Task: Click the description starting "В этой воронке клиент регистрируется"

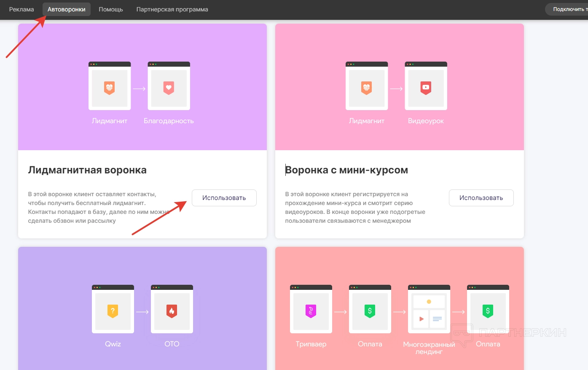Action: tap(355, 208)
